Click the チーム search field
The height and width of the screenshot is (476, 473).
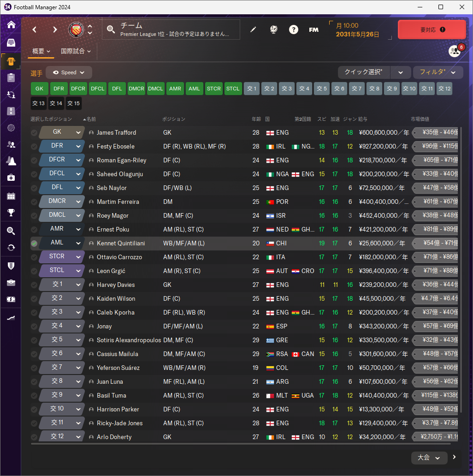point(171,30)
